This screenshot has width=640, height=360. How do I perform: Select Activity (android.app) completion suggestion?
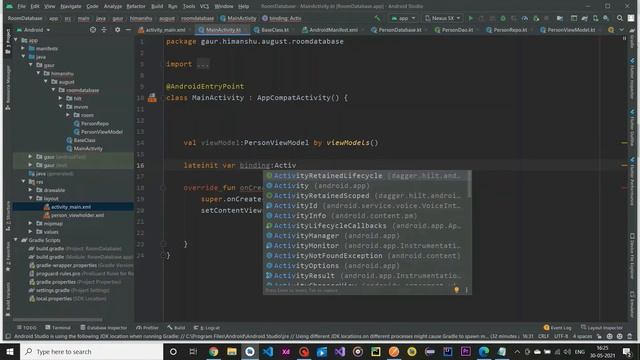point(367,186)
